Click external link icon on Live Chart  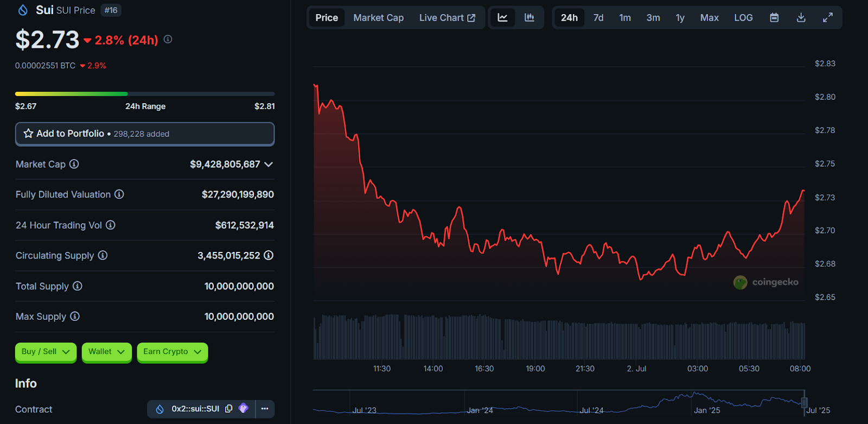[471, 18]
